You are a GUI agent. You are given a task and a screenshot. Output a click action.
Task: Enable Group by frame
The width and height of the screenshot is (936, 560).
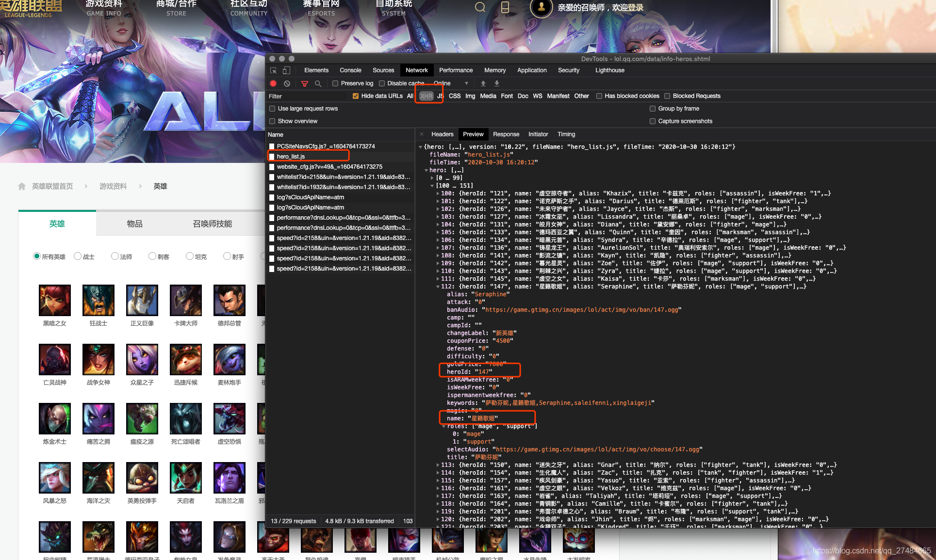653,109
